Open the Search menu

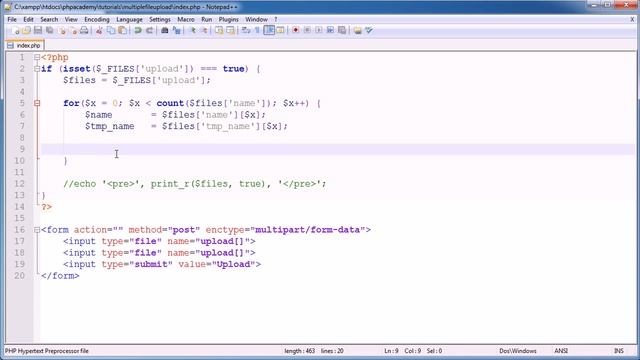pyautogui.click(x=49, y=19)
